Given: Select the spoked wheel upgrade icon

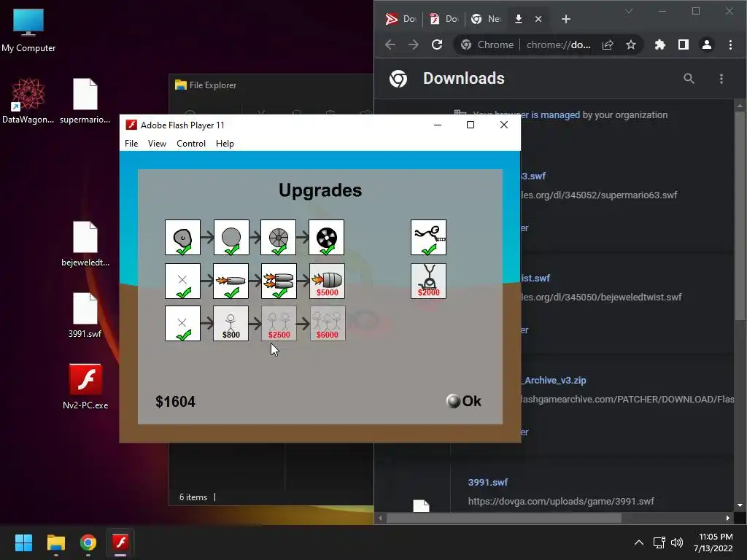Looking at the screenshot, I should pyautogui.click(x=279, y=237).
